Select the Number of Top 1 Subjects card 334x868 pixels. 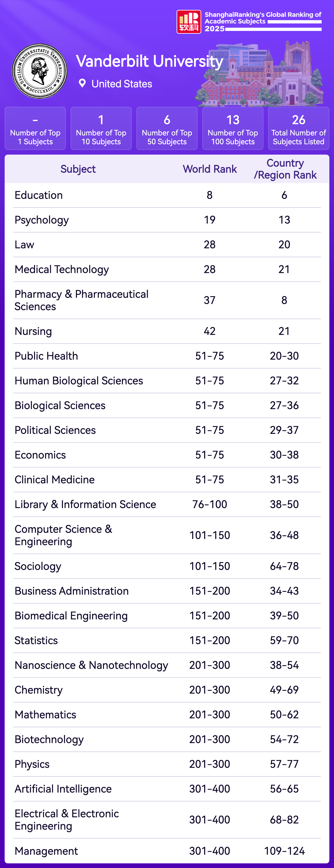pyautogui.click(x=35, y=128)
